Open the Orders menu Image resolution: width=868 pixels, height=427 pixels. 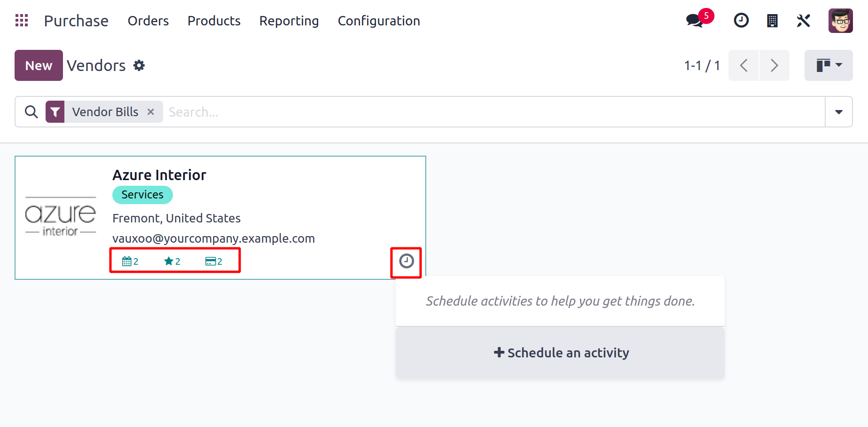148,21
